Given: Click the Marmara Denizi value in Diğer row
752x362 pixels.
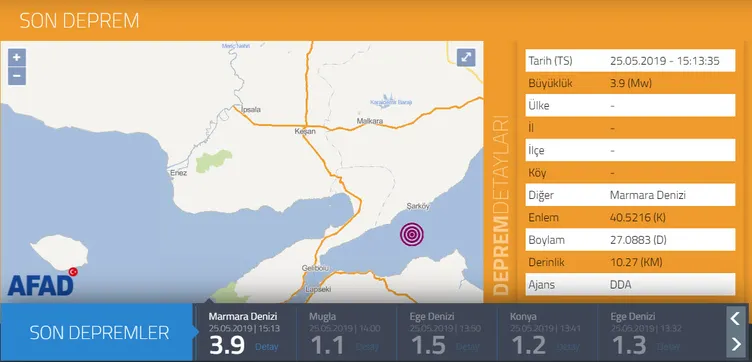Looking at the screenshot, I should pos(648,195).
